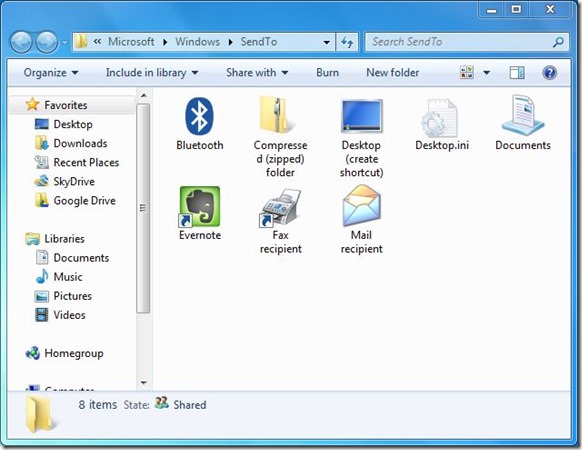Click the search magnifier icon
The width and height of the screenshot is (582, 450).
(558, 42)
